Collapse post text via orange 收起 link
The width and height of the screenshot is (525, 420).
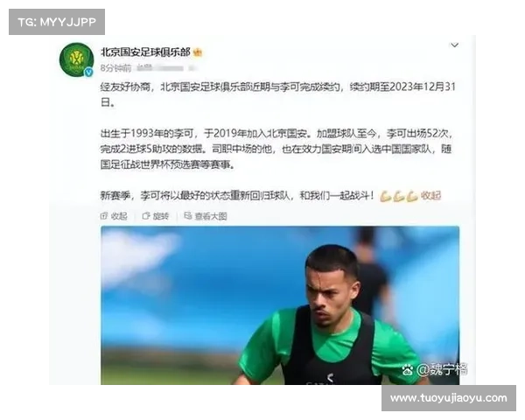(430, 196)
